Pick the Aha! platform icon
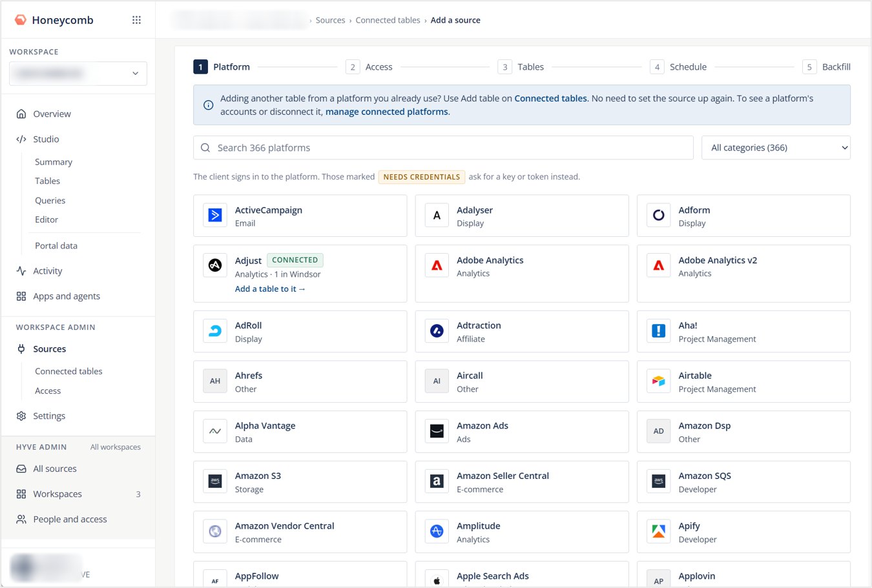The height and width of the screenshot is (588, 872). [658, 331]
